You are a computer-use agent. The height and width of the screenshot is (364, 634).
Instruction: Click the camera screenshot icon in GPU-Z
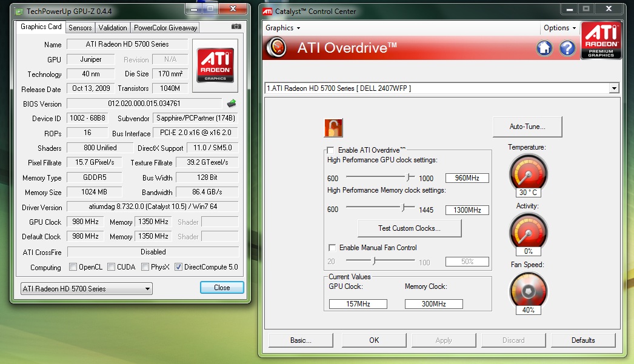(x=236, y=27)
